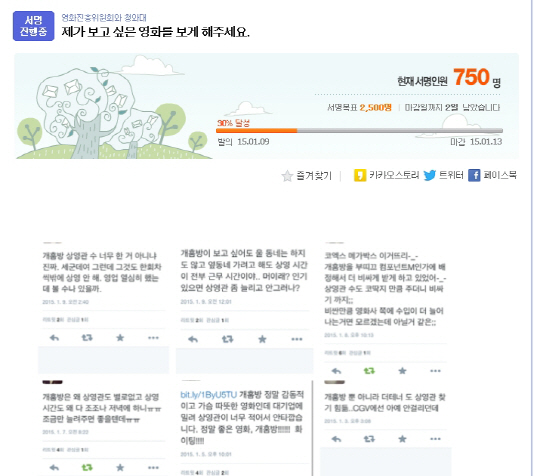This screenshot has width=540, height=476.
Task: Open 영화진흥위원회와 청와대 category link
Action: tap(104, 17)
